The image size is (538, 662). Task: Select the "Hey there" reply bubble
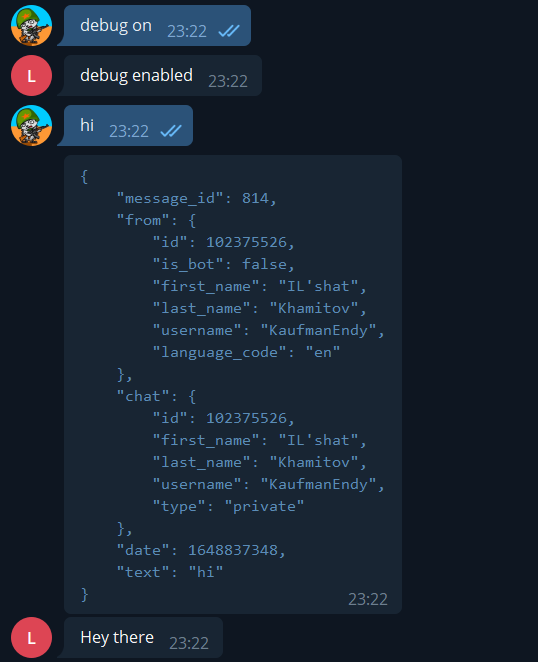pos(143,638)
